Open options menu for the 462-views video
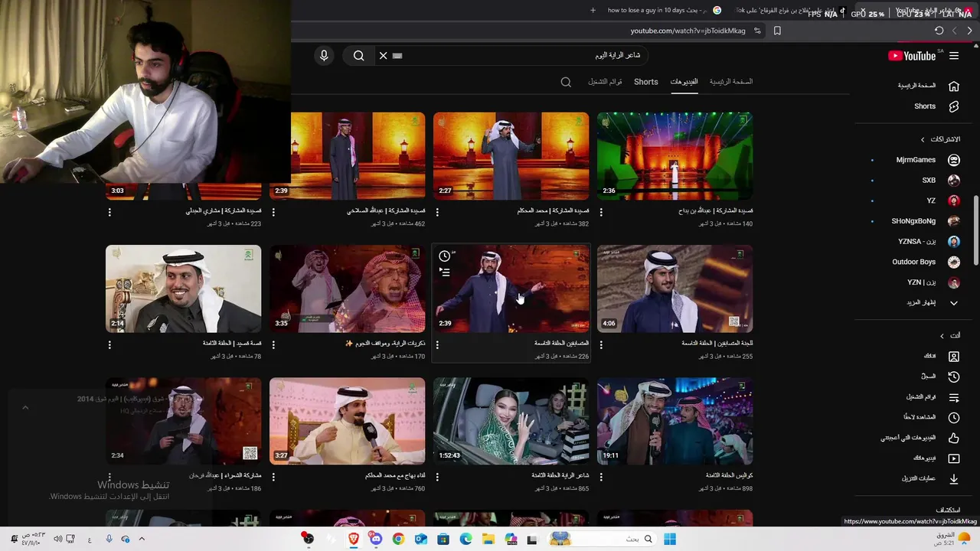Image resolution: width=980 pixels, height=551 pixels. point(273,212)
